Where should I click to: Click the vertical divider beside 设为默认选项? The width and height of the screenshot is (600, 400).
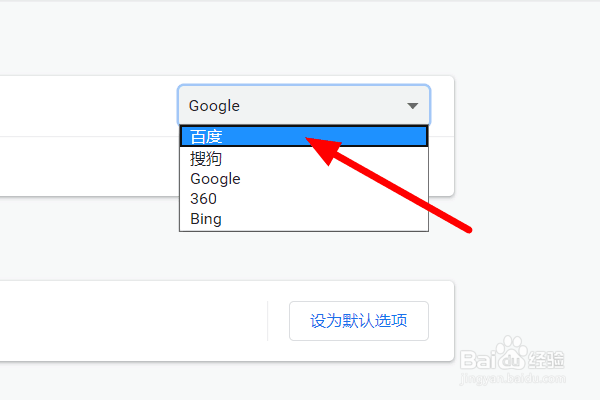click(x=267, y=321)
